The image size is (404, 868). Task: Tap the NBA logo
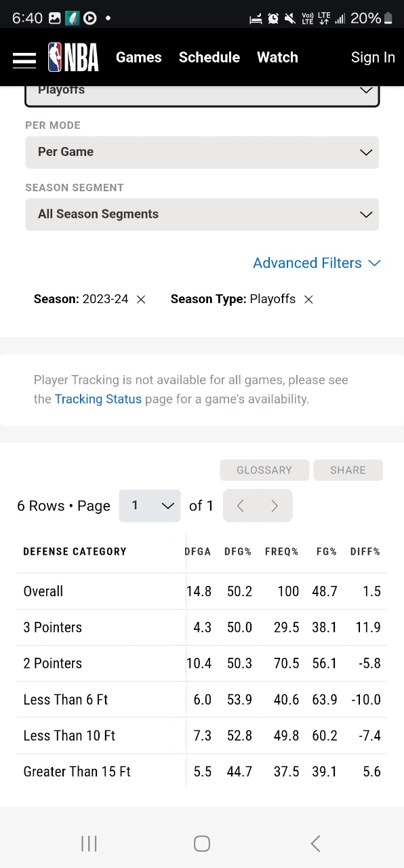tap(73, 58)
